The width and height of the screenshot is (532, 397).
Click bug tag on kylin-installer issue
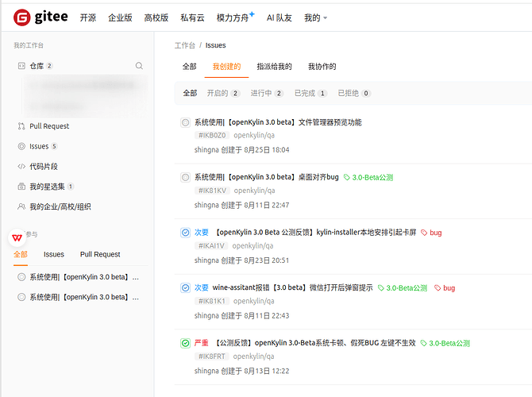tap(431, 233)
